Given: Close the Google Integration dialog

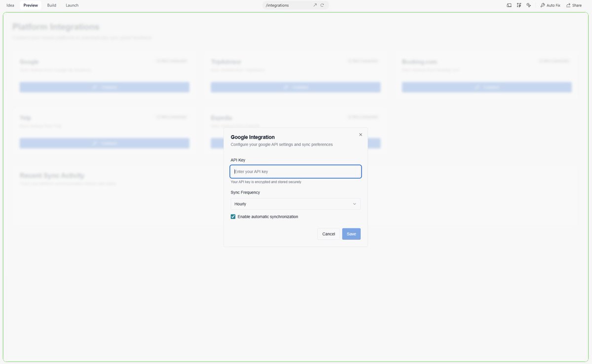Looking at the screenshot, I should [x=361, y=135].
